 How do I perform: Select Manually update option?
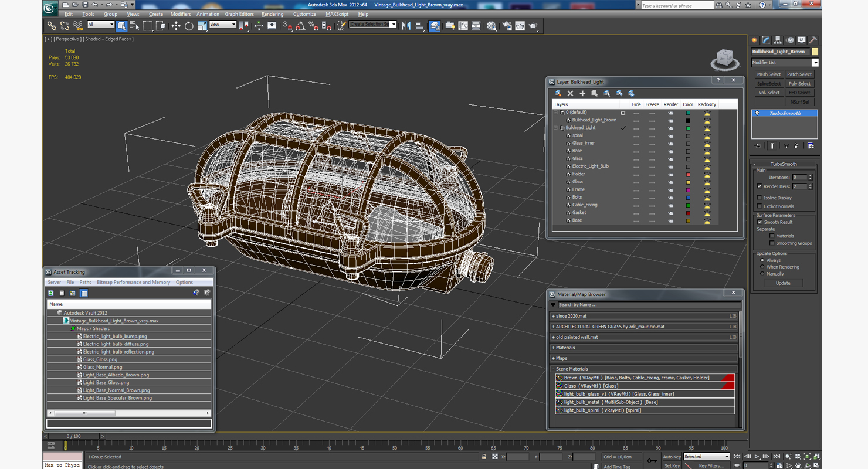(762, 274)
